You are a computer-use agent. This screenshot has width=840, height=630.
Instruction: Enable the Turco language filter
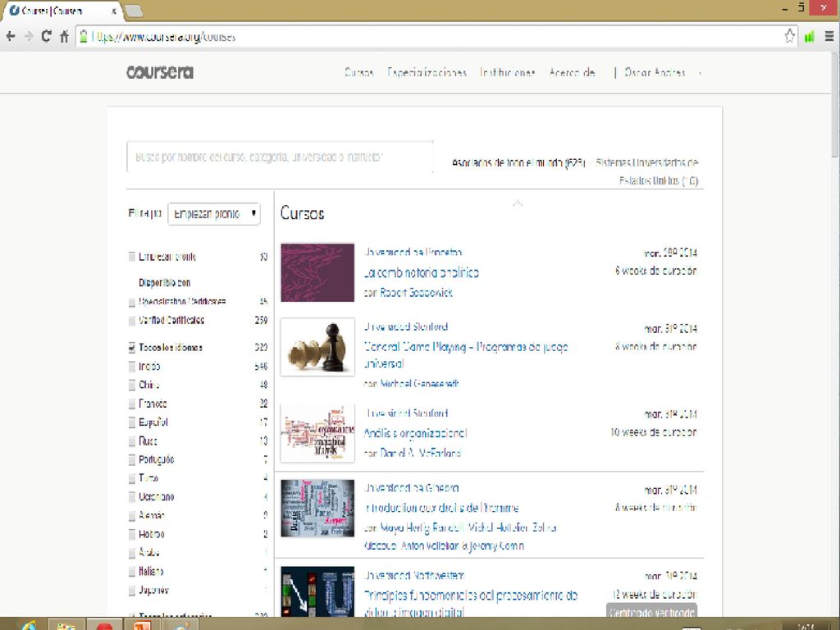132,478
